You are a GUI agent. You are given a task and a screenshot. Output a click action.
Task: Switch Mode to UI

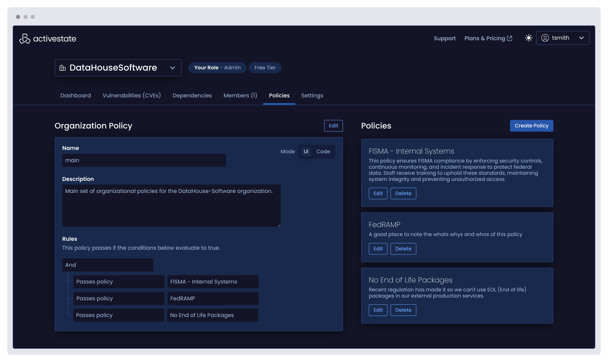pos(306,151)
